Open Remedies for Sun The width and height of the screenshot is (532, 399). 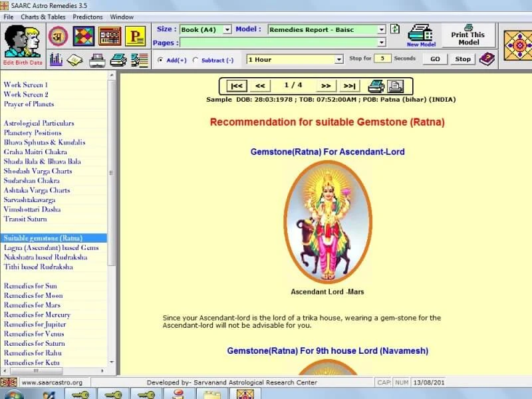[30, 286]
